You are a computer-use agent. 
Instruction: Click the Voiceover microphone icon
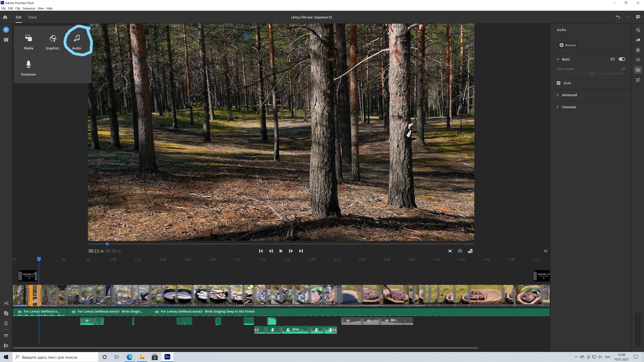(x=29, y=65)
